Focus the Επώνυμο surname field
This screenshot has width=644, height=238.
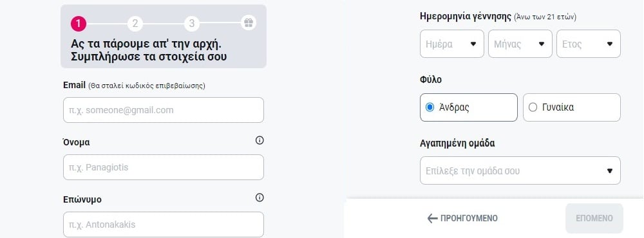[164, 224]
